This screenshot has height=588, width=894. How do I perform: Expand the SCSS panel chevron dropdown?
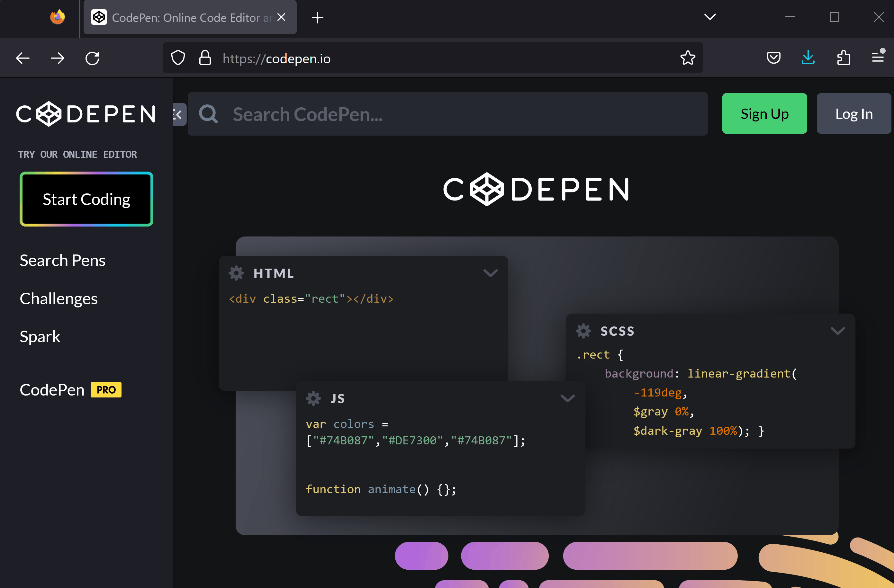point(837,331)
